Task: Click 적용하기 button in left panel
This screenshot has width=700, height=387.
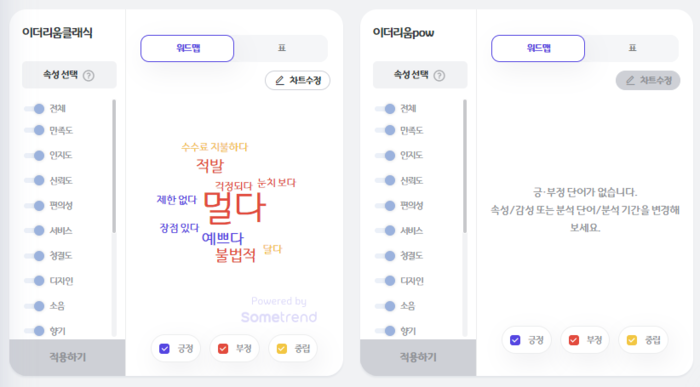Action: tap(67, 357)
